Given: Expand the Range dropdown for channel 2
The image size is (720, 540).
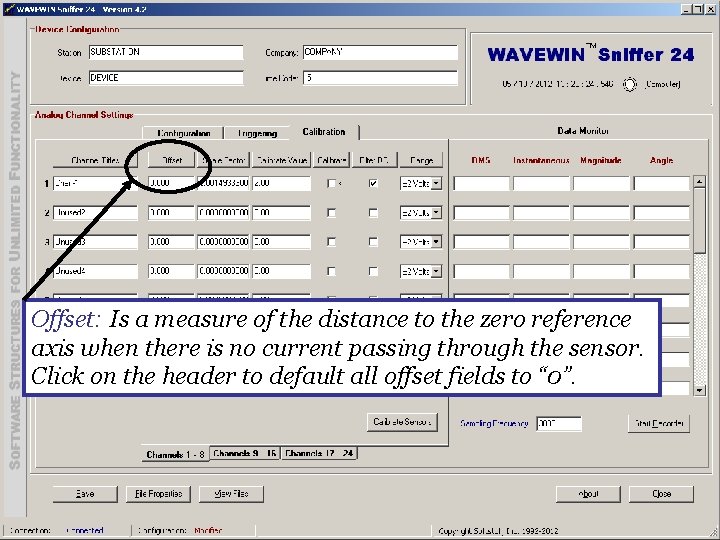Looking at the screenshot, I should pyautogui.click(x=436, y=213).
